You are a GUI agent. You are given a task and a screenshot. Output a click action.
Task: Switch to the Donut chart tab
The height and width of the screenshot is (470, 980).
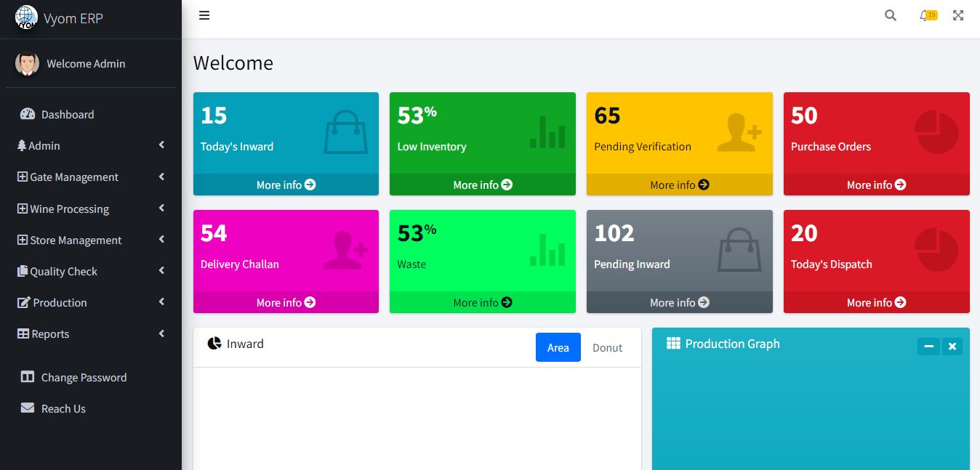[x=607, y=348]
